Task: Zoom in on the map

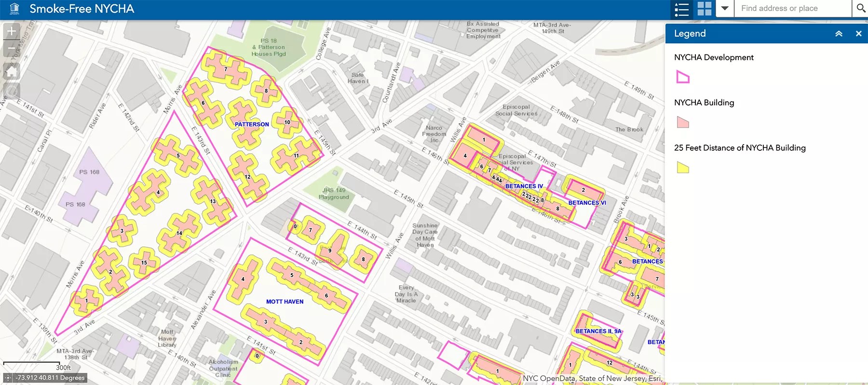Action: coord(12,31)
